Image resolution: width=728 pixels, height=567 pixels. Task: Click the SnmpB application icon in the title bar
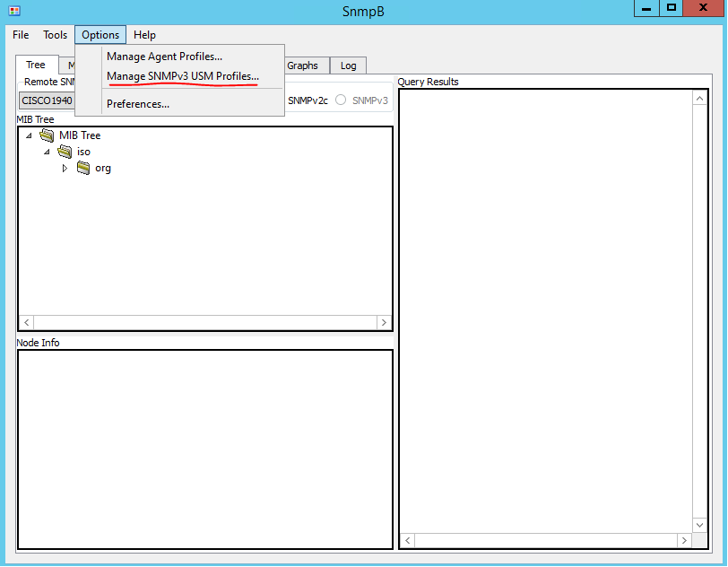[x=13, y=11]
